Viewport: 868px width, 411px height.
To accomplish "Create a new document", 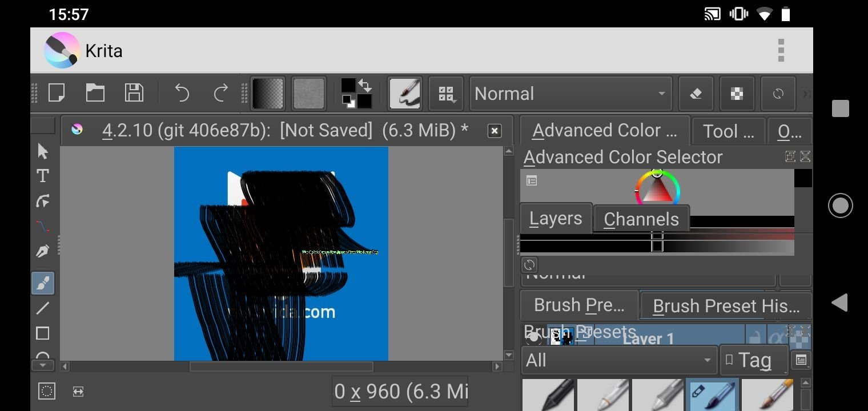I will (57, 93).
